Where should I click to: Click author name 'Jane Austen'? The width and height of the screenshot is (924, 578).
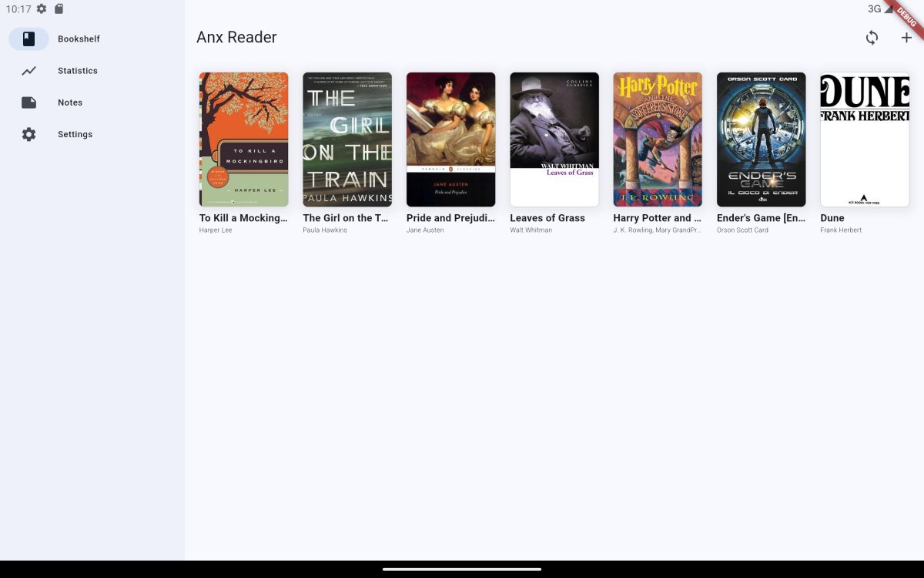point(425,230)
